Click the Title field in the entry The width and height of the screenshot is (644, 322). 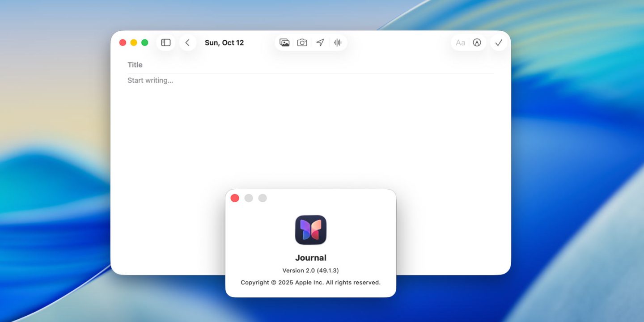point(310,65)
